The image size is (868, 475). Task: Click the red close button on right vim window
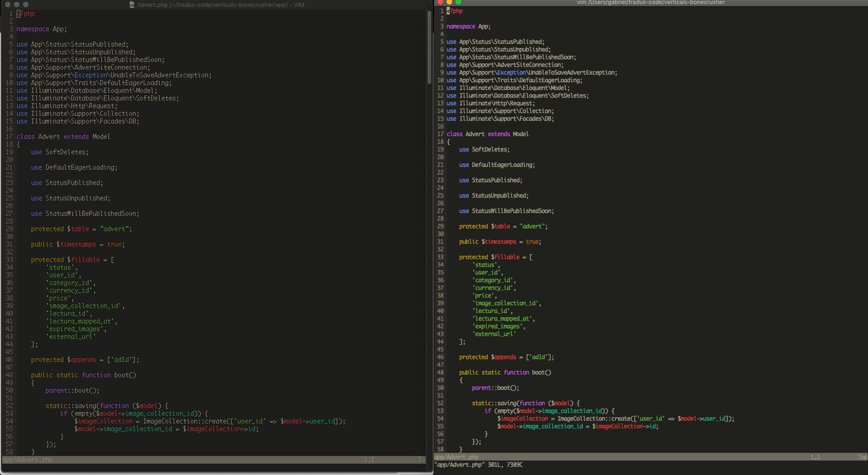440,2
